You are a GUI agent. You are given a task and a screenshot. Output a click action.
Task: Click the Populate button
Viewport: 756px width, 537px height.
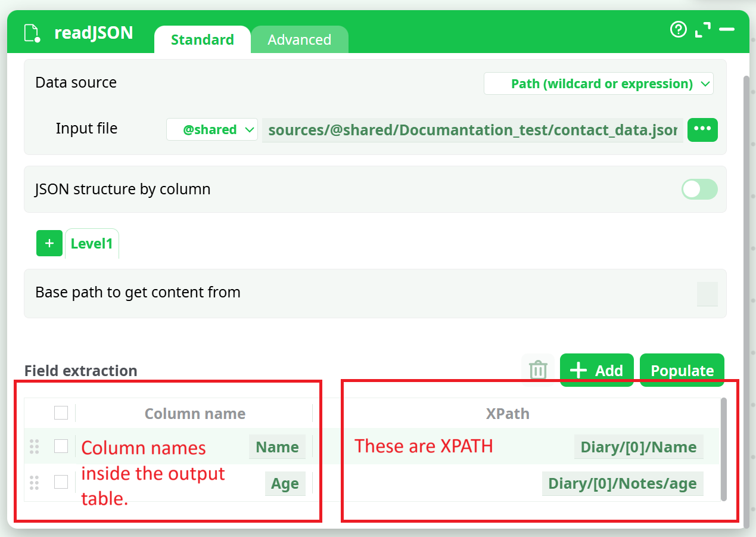[682, 371]
